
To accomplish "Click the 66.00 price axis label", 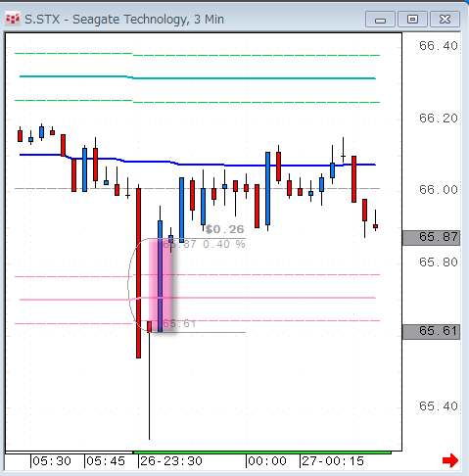I will [x=439, y=190].
